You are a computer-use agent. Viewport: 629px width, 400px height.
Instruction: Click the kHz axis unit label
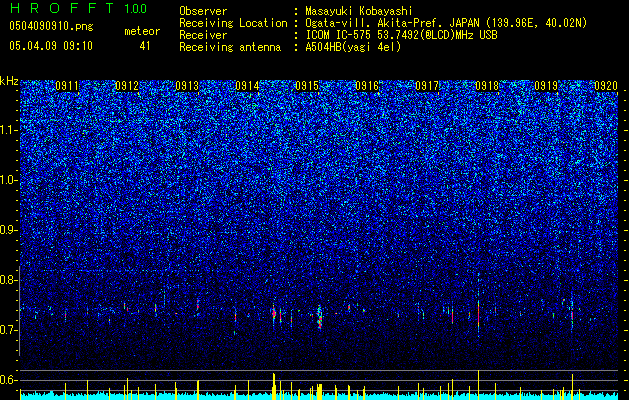(9, 81)
